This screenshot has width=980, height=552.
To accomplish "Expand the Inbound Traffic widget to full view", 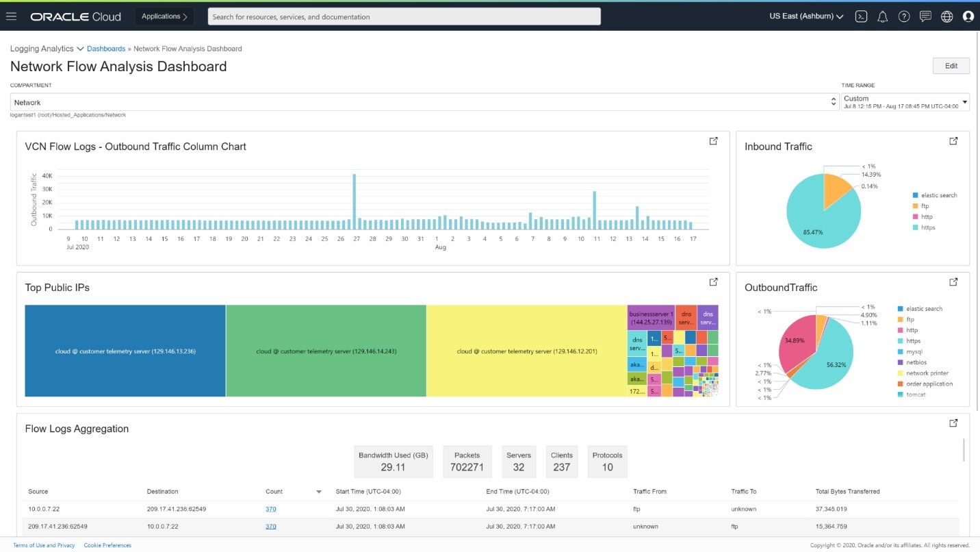I will [x=953, y=141].
